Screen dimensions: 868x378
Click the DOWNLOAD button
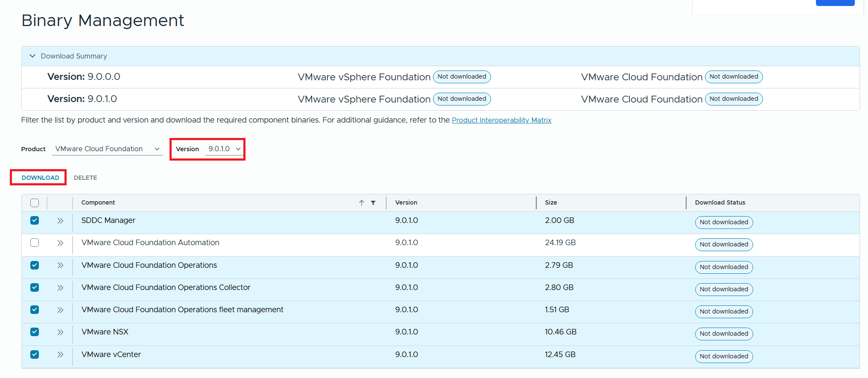pyautogui.click(x=40, y=178)
